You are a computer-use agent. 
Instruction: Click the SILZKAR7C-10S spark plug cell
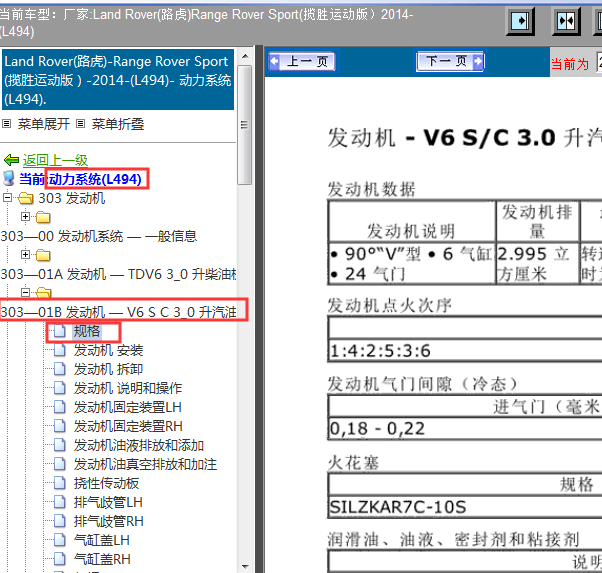[x=465, y=507]
